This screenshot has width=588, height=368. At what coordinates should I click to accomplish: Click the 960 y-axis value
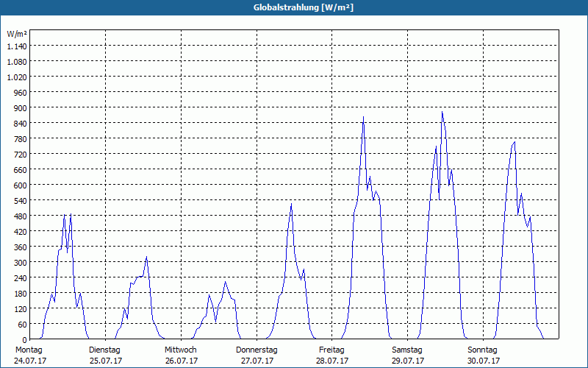coord(21,93)
